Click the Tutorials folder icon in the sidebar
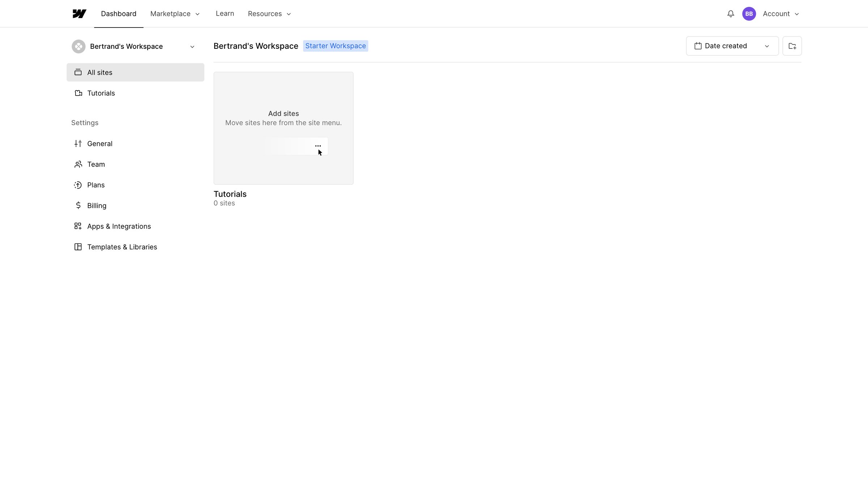This screenshot has height=493, width=868. pyautogui.click(x=78, y=93)
